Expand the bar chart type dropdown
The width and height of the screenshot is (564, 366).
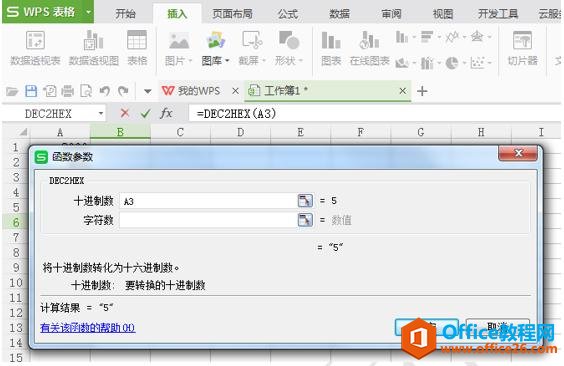tap(439, 37)
